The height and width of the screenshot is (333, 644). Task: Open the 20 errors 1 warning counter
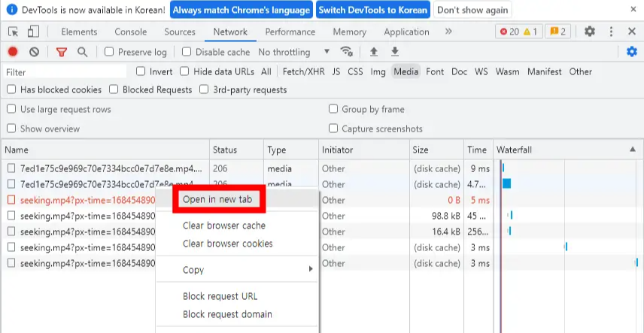[518, 32]
